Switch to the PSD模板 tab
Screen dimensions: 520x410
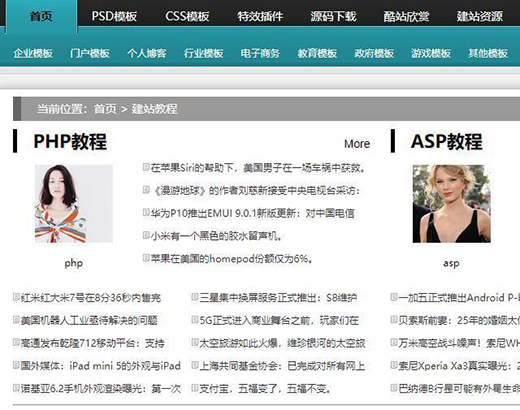pos(114,16)
